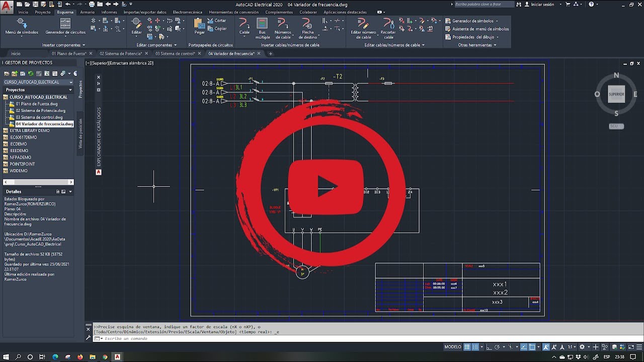This screenshot has height=362, width=644.
Task: Collapse the Detalles section header
Action: point(38,192)
